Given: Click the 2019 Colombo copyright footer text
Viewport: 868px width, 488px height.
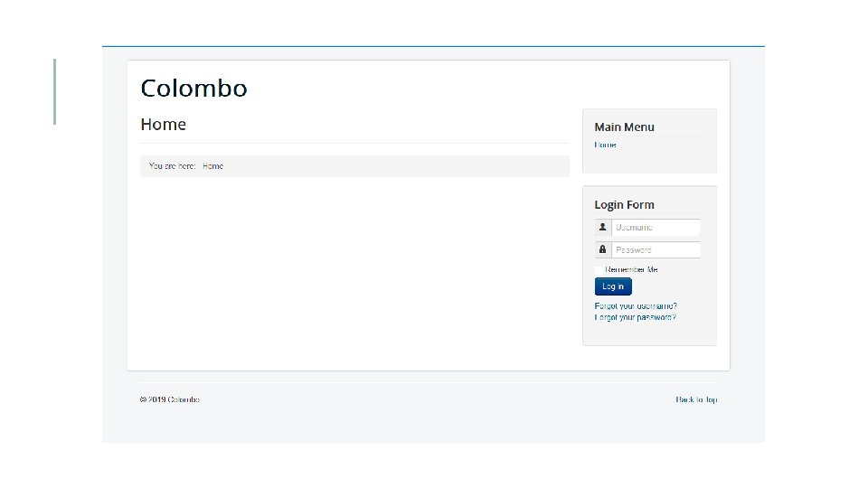Looking at the screenshot, I should pyautogui.click(x=169, y=399).
